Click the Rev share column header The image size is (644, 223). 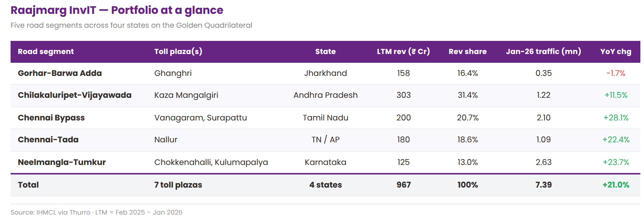(467, 51)
